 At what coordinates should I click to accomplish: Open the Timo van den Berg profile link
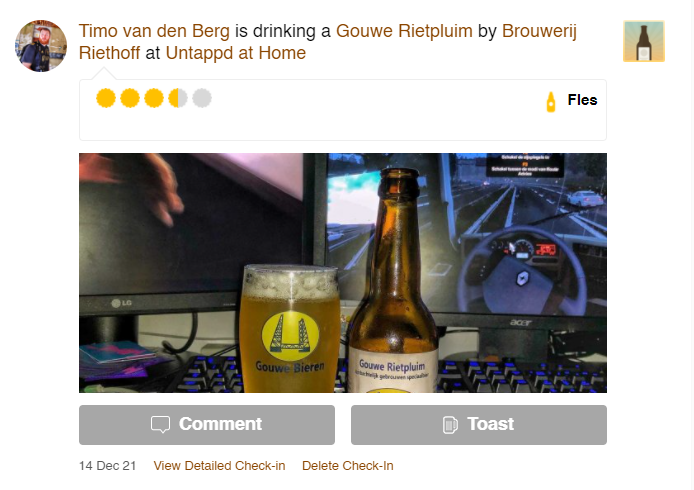154,31
